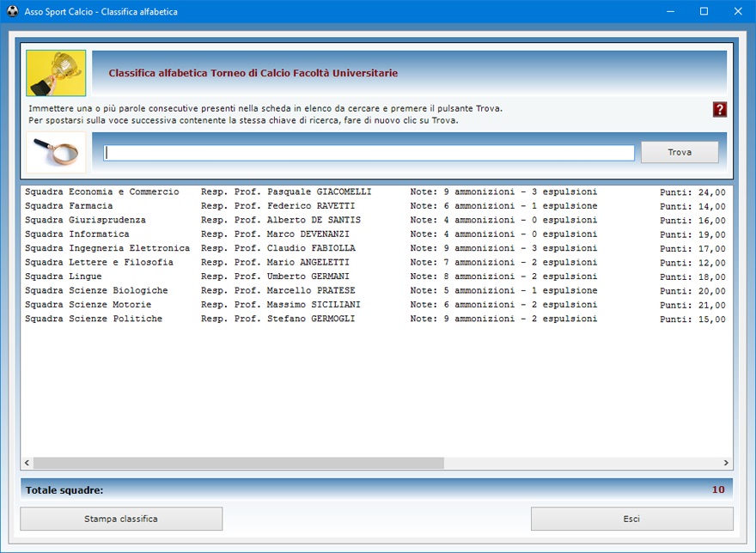
Task: Click the horizontal scrollbar thumb
Action: pos(239,463)
